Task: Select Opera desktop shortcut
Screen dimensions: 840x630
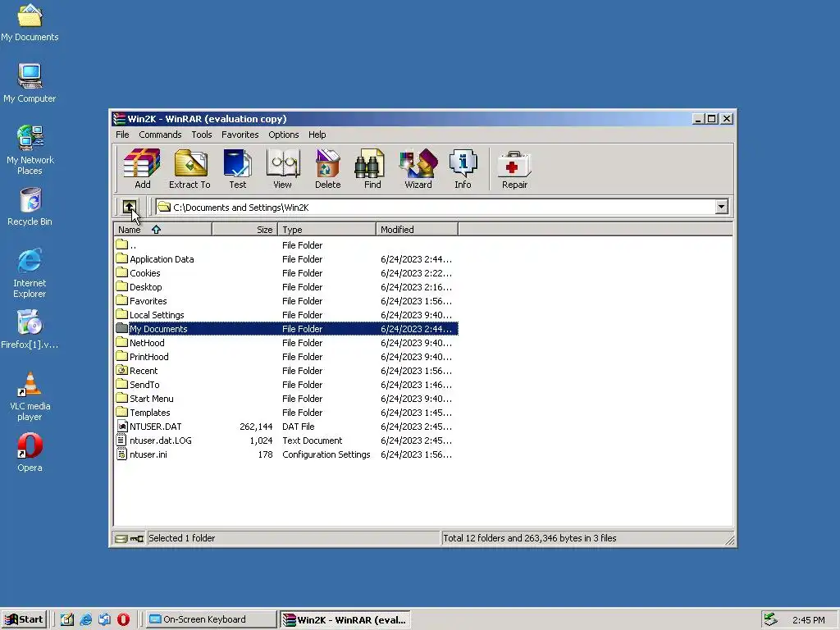Action: coord(30,453)
